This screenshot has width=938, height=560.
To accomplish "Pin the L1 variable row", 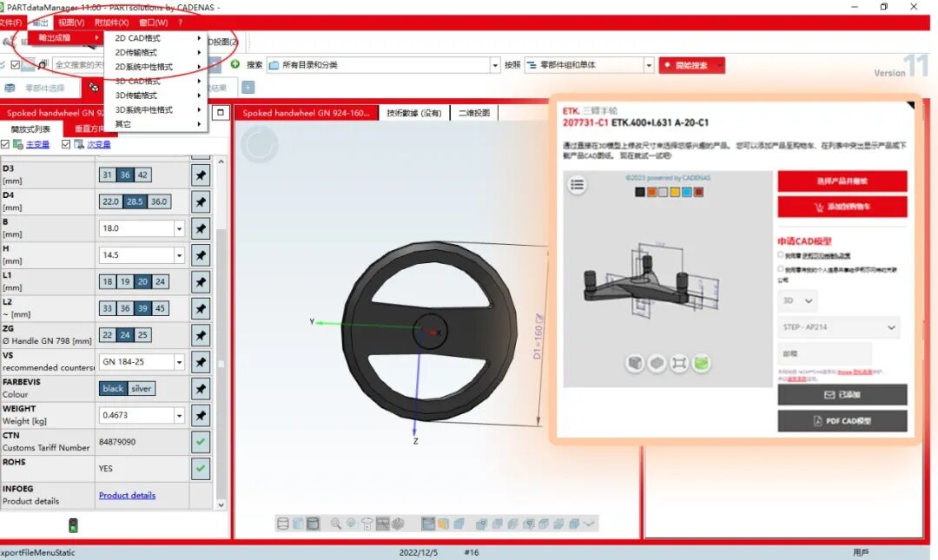I will [x=201, y=282].
